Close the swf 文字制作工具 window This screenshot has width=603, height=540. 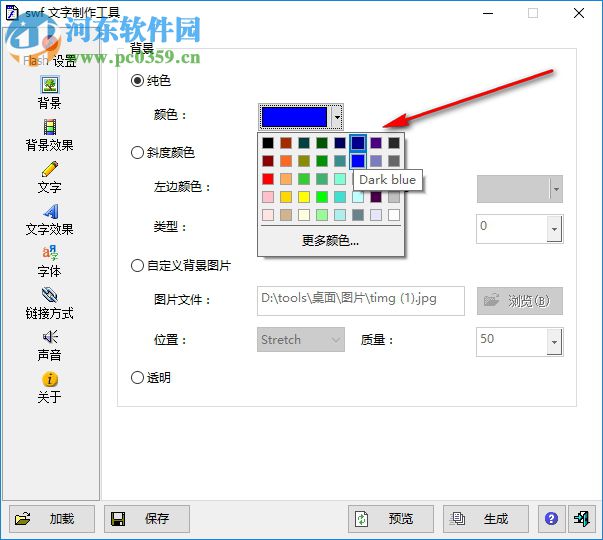tap(579, 13)
